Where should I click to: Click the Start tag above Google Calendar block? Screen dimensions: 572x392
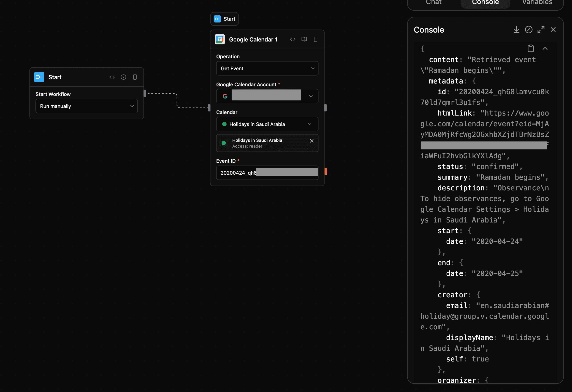224,19
